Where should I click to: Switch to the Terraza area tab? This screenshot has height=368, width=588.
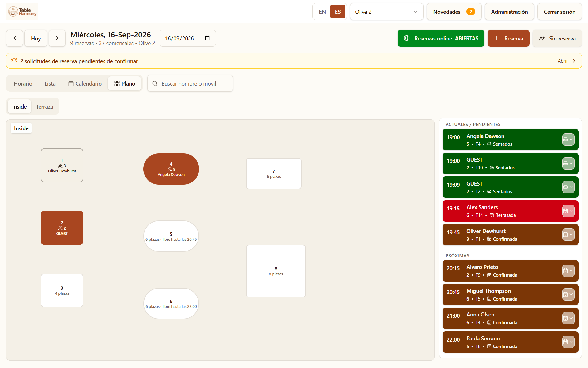click(x=45, y=106)
